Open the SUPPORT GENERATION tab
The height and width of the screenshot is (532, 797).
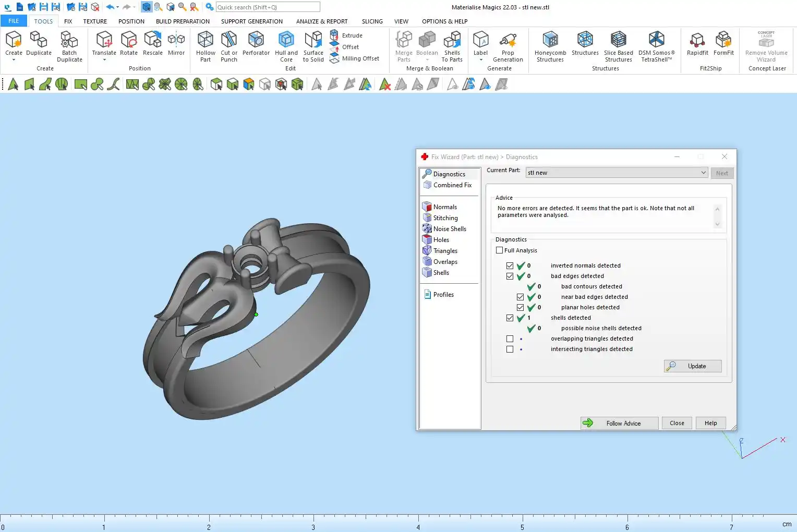click(251, 21)
